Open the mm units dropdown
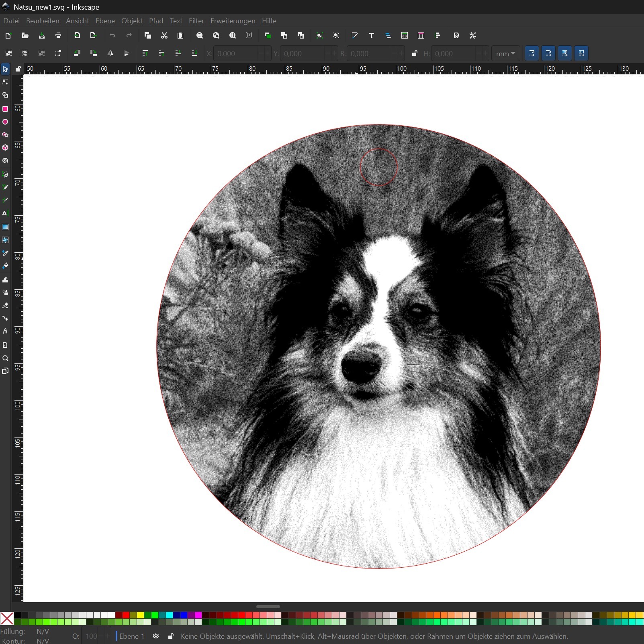Screen dimensions: 644x644 click(x=505, y=53)
